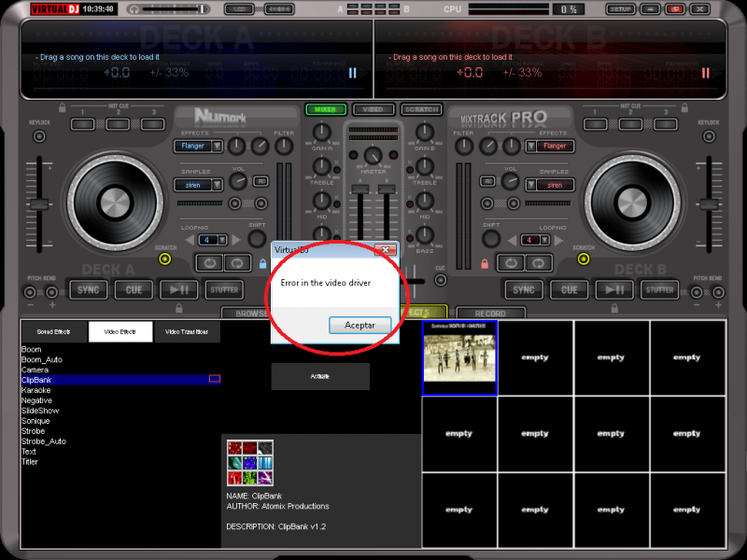Select the Video Transitions tab
Image resolution: width=747 pixels, height=560 pixels.
point(186,331)
